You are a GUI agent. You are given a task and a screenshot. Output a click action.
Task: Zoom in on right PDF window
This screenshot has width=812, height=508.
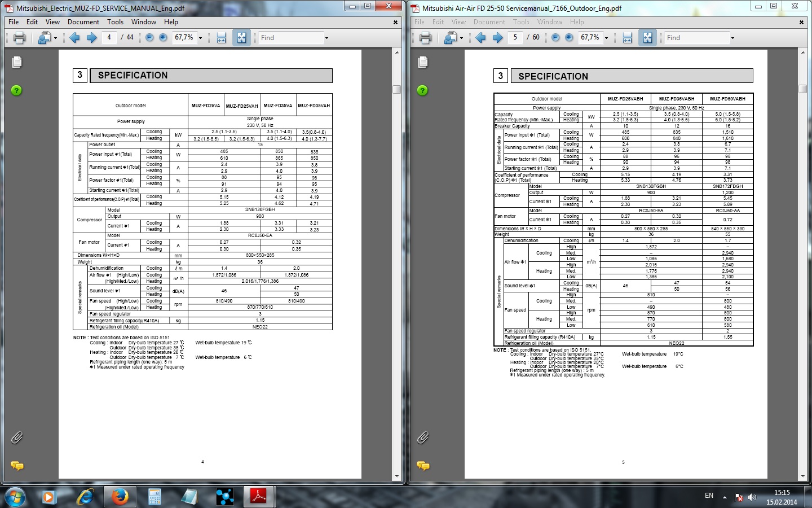coord(569,38)
